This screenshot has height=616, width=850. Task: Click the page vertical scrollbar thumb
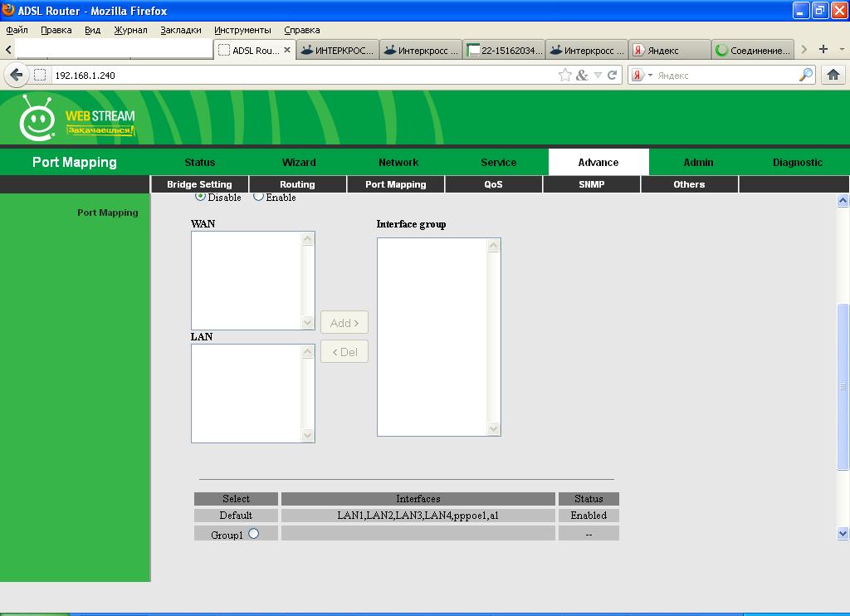tap(843, 386)
